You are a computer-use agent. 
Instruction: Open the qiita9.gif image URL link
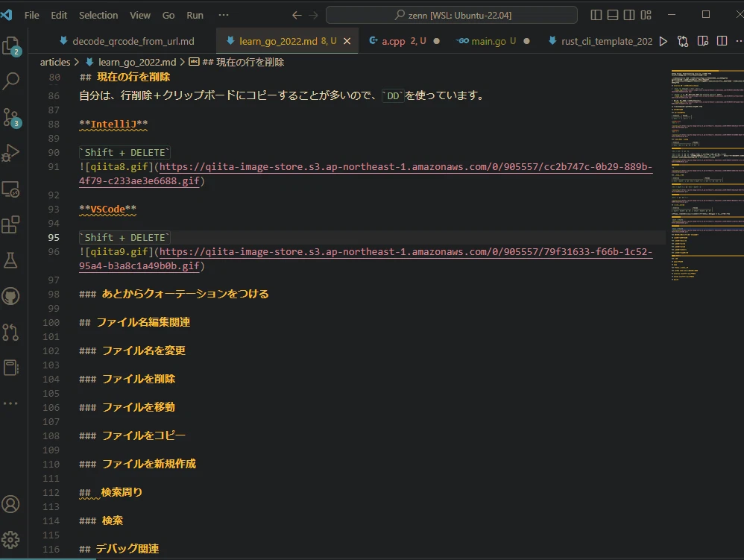click(x=365, y=259)
